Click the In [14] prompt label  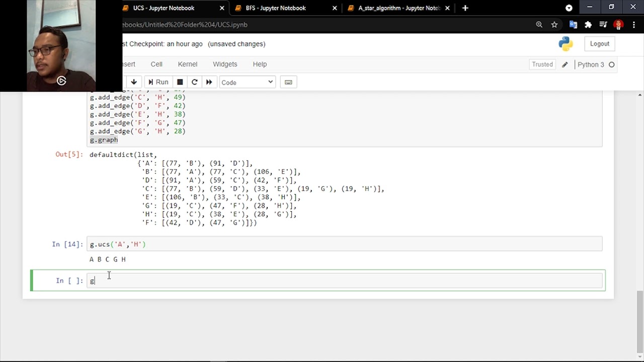tap(67, 244)
